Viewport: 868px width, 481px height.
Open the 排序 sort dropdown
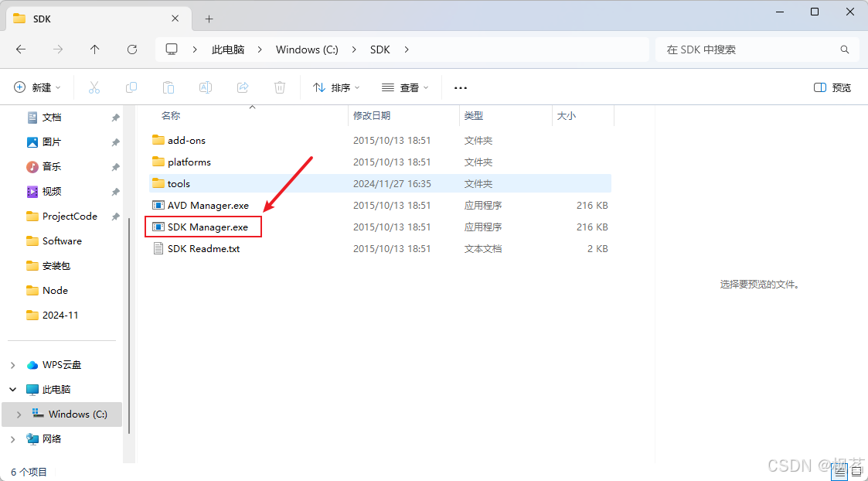[336, 87]
